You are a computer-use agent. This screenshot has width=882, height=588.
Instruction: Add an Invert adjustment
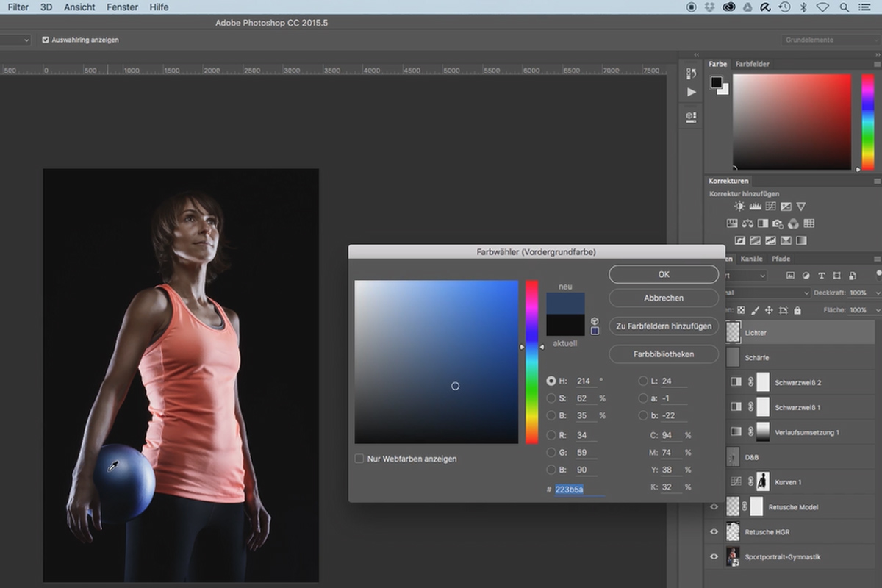(739, 240)
